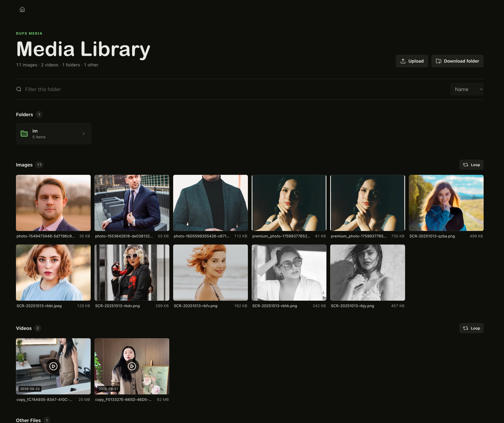
Task: Click the '62 MB' size label
Action: pyautogui.click(x=163, y=399)
